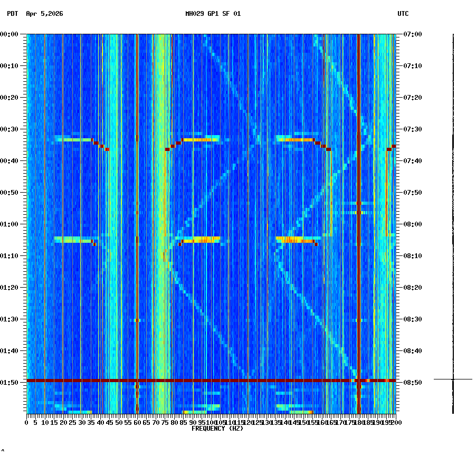Select the 00:00 PDT time label

[9, 34]
